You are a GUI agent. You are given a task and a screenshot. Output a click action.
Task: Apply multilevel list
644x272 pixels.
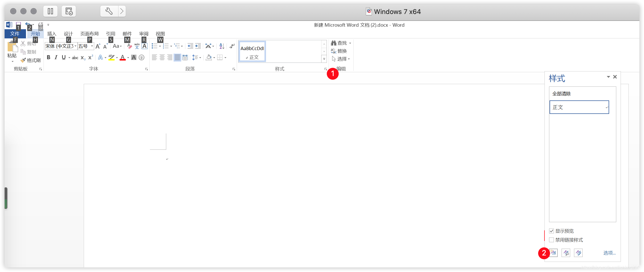(x=177, y=46)
